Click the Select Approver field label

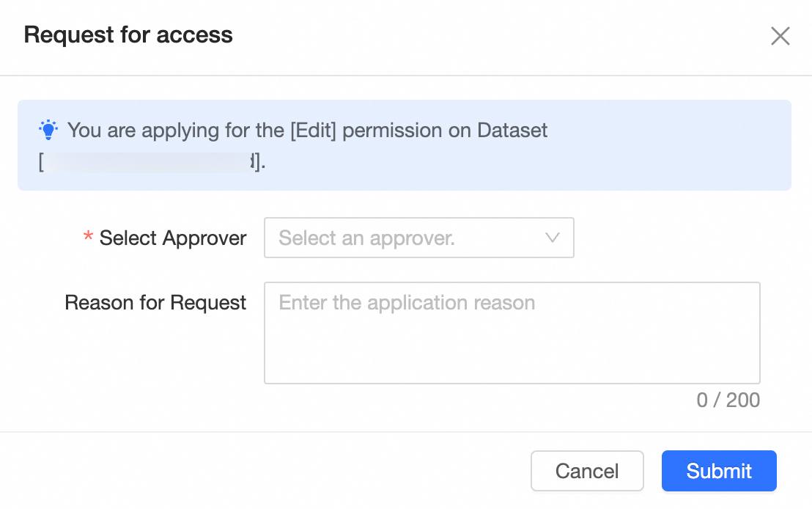click(173, 238)
